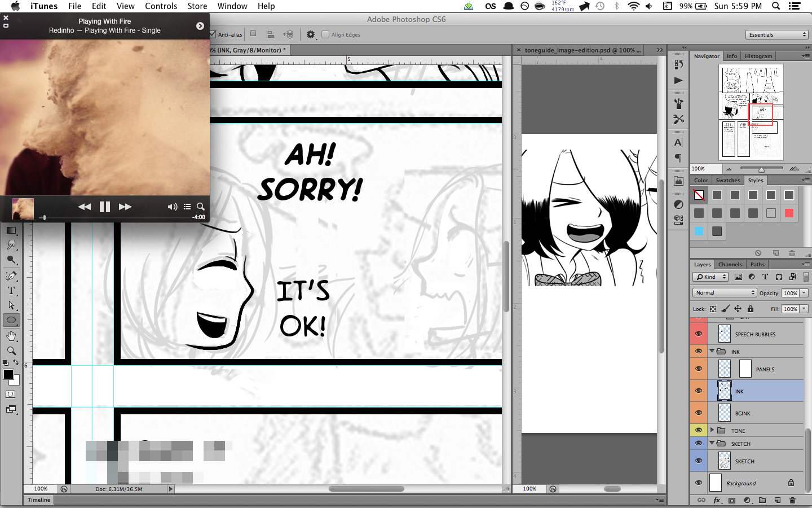
Task: Reset default foreground and background colors
Action: [x=5, y=363]
